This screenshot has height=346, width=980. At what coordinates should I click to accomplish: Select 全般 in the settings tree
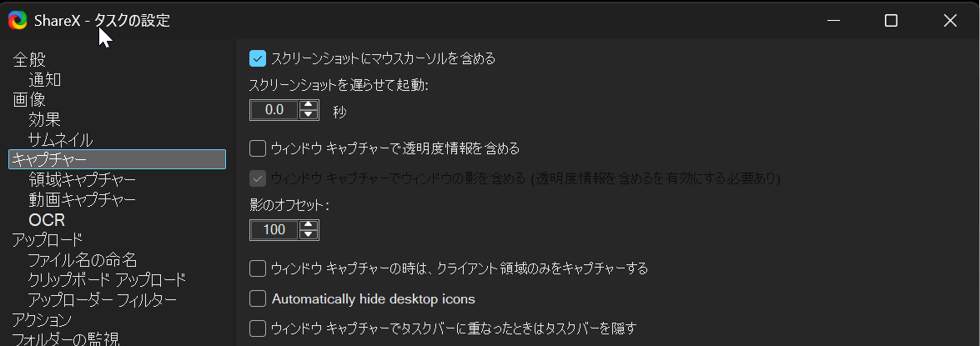pos(29,60)
